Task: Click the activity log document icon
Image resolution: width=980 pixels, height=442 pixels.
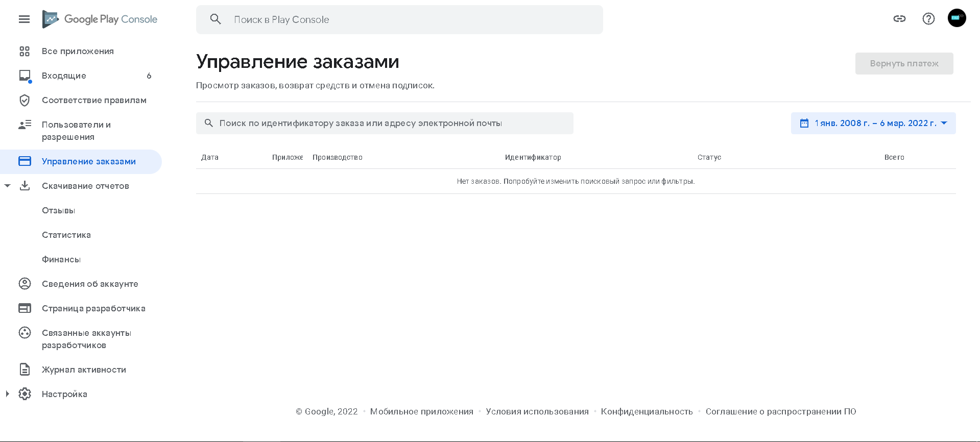Action: 25,370
